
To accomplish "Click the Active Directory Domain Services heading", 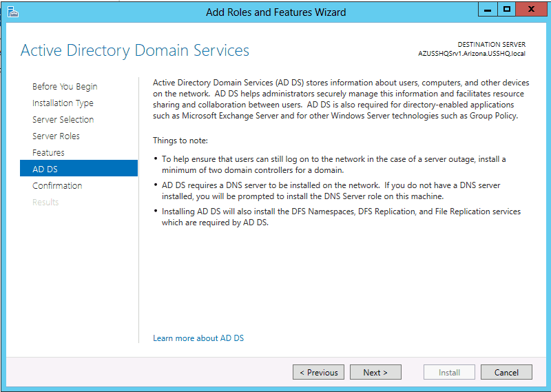I will pyautogui.click(x=135, y=50).
